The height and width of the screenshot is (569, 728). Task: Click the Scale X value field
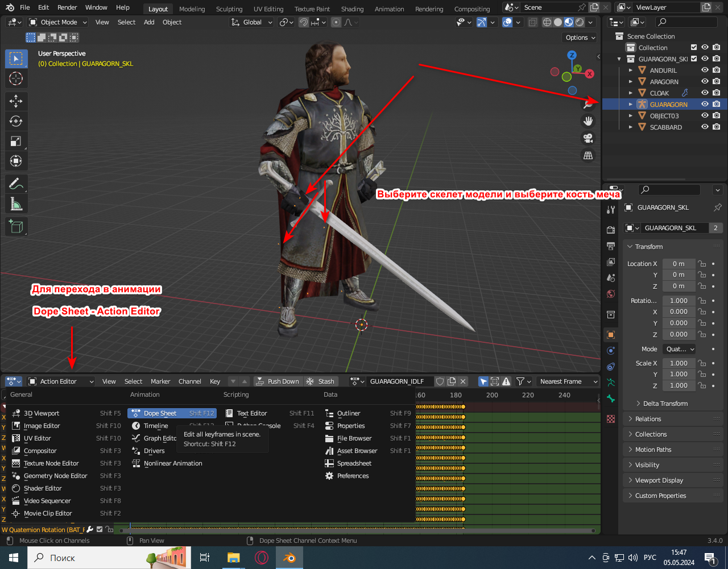679,363
